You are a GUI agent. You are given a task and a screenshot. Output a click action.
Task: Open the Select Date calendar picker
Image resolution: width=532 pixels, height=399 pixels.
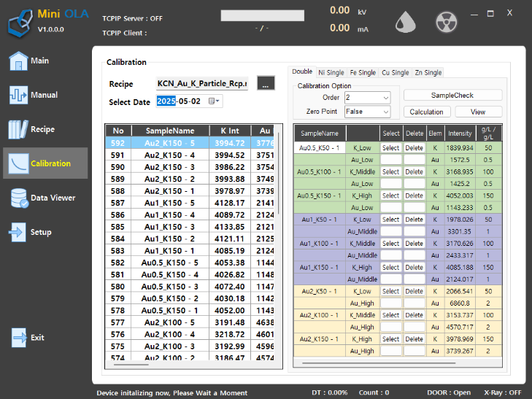point(214,101)
